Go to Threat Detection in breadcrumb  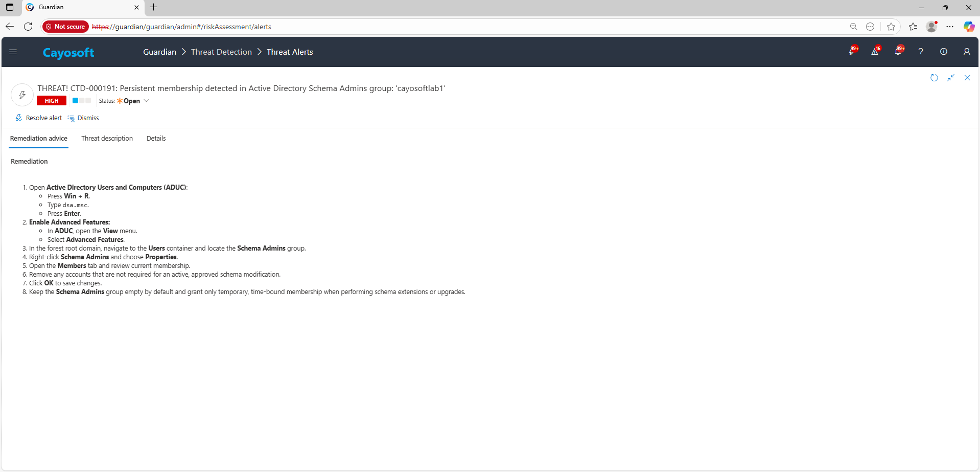tap(221, 52)
